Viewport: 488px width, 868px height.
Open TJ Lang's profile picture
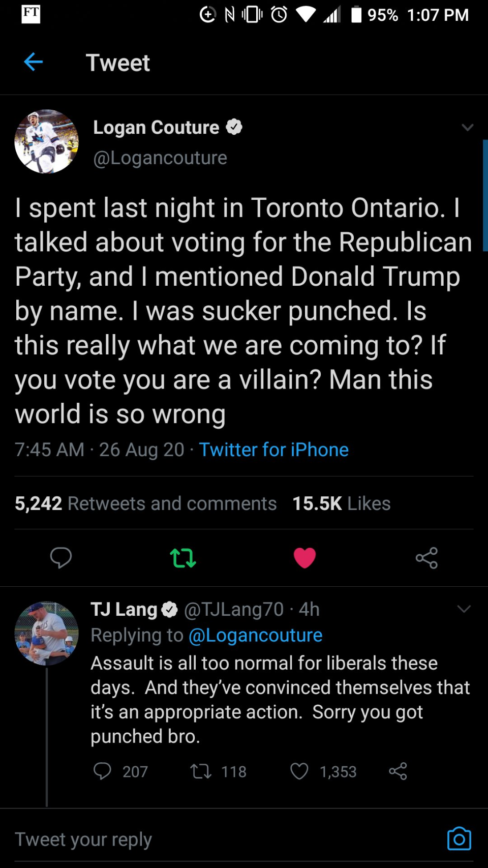[46, 633]
